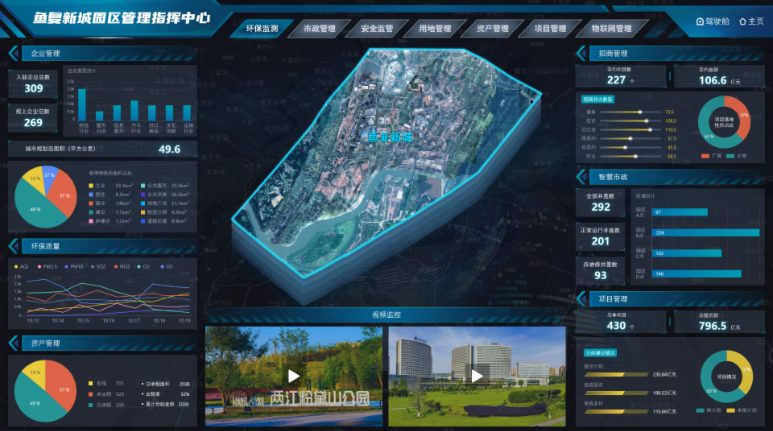Screen dimensions: 773x431
Task: Click arrow icon beside 资产管理 header
Action: pyautogui.click(x=12, y=343)
